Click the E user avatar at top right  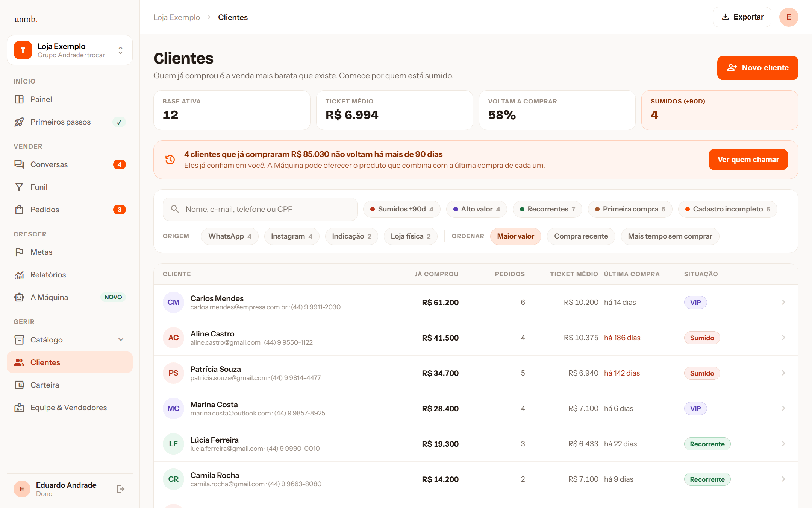[x=789, y=17]
